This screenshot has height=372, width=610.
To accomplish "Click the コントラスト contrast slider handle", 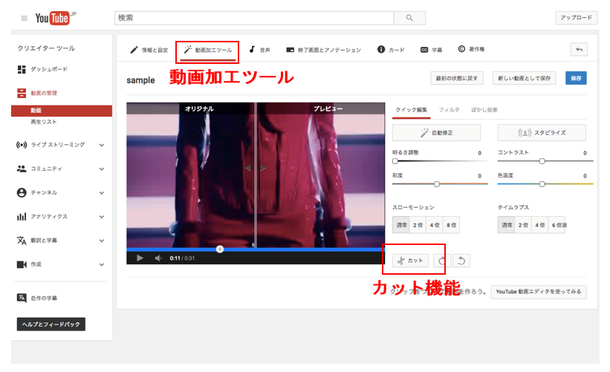I will [542, 161].
